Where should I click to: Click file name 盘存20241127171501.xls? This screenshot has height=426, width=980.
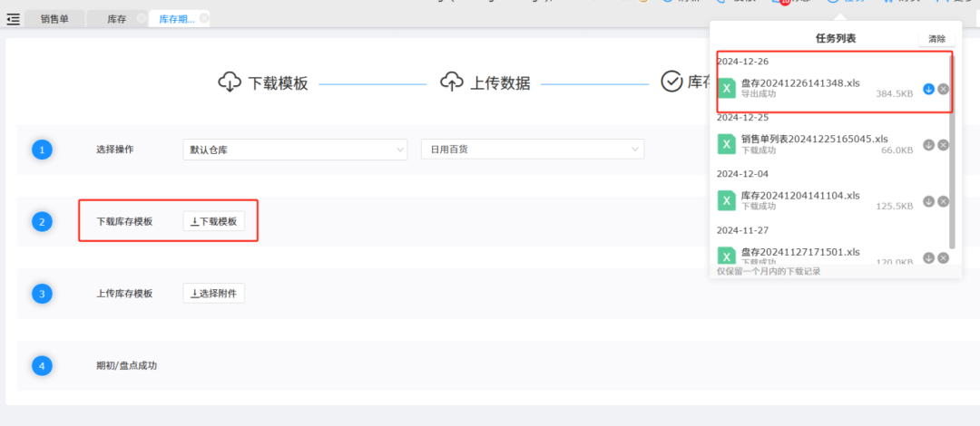[x=800, y=252]
